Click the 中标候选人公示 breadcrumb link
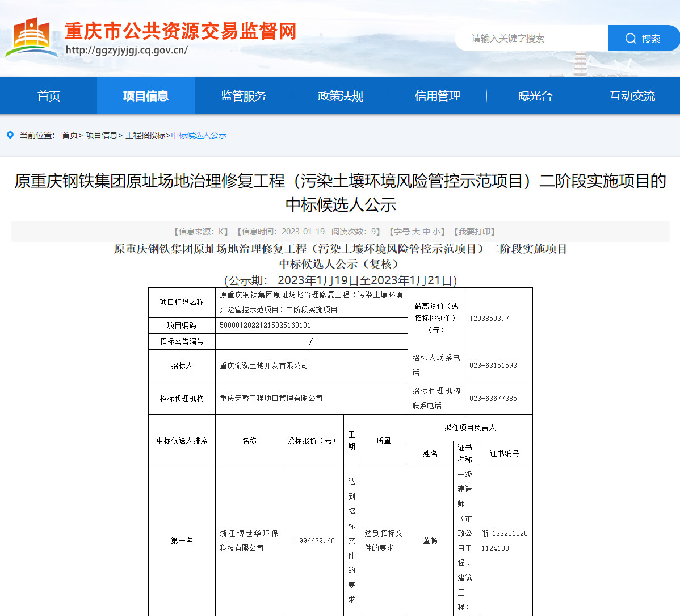The width and height of the screenshot is (680, 616). click(199, 135)
